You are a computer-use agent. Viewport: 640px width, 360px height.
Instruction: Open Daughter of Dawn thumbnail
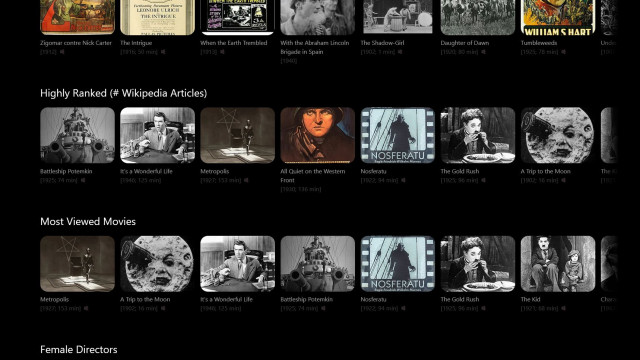tap(478, 17)
